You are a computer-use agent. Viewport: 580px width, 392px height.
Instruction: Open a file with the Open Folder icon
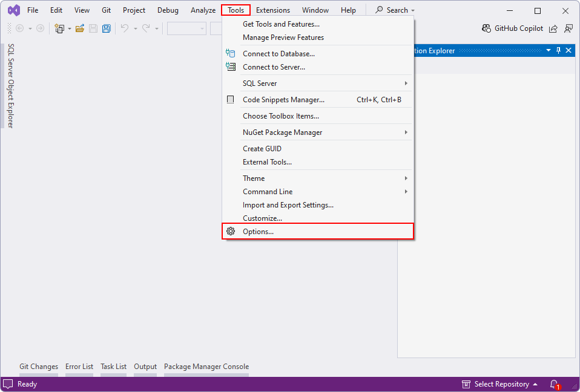[81, 28]
